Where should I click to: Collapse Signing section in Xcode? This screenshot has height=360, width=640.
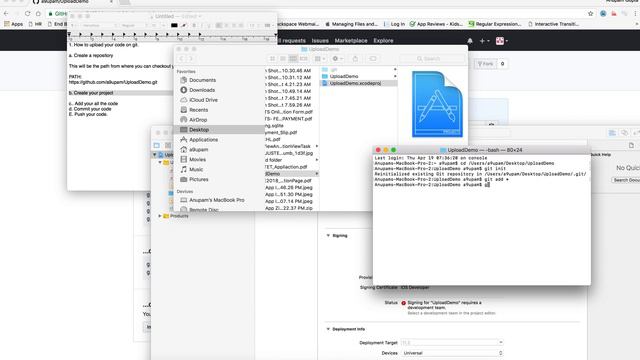point(328,236)
